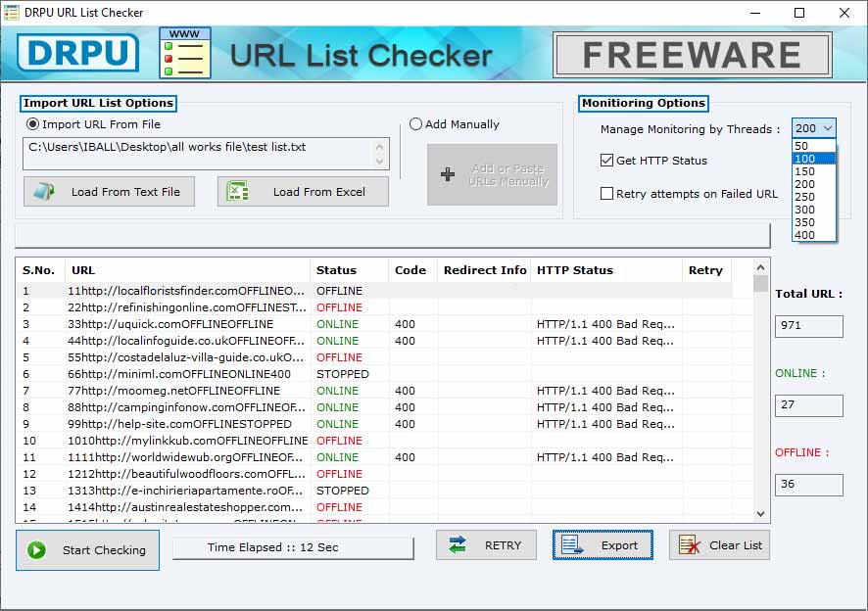The width and height of the screenshot is (868, 611).
Task: Click the green play icon on Start Checking
Action: click(37, 550)
